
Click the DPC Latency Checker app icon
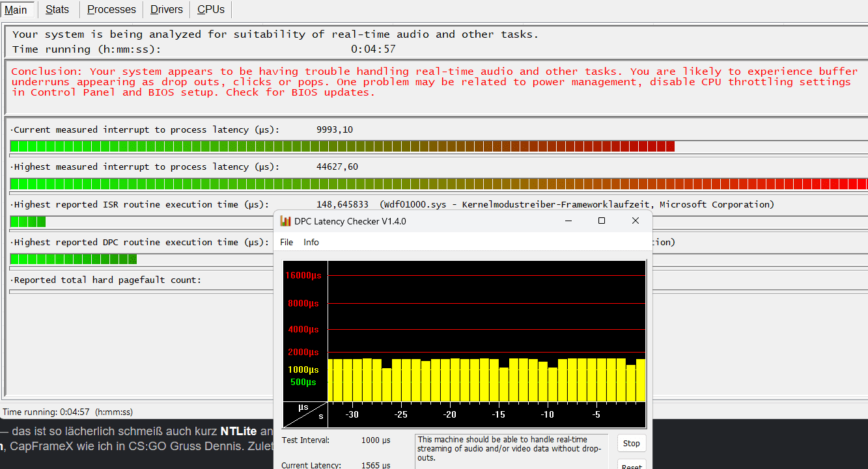[x=285, y=221]
